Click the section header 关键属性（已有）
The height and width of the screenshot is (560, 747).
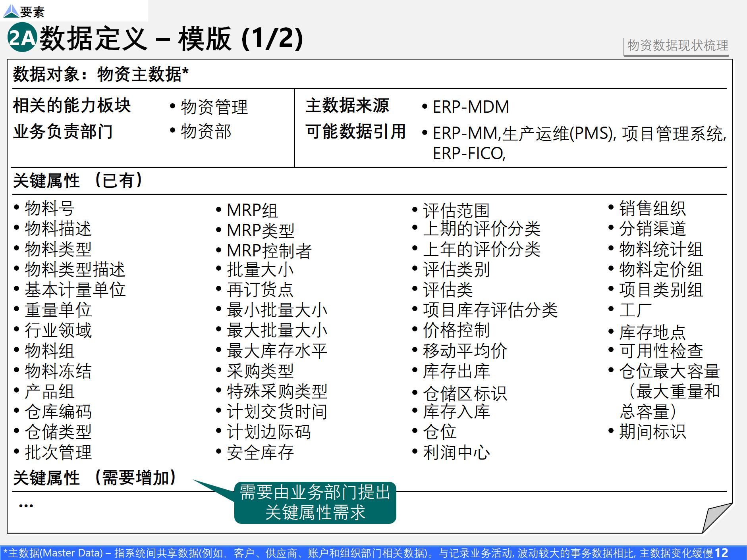(x=78, y=181)
